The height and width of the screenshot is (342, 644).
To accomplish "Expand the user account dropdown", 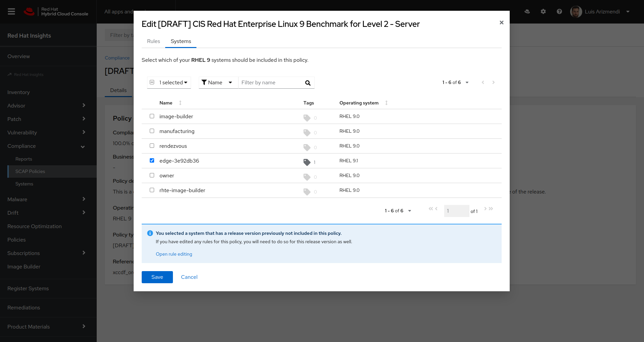I will (x=628, y=11).
